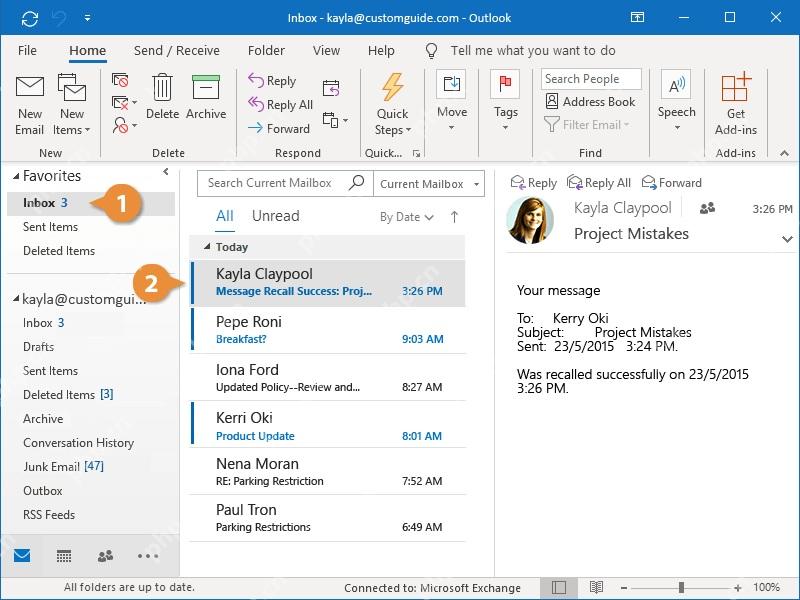The width and height of the screenshot is (800, 600).
Task: Click Reply in the reading pane
Action: 534,183
